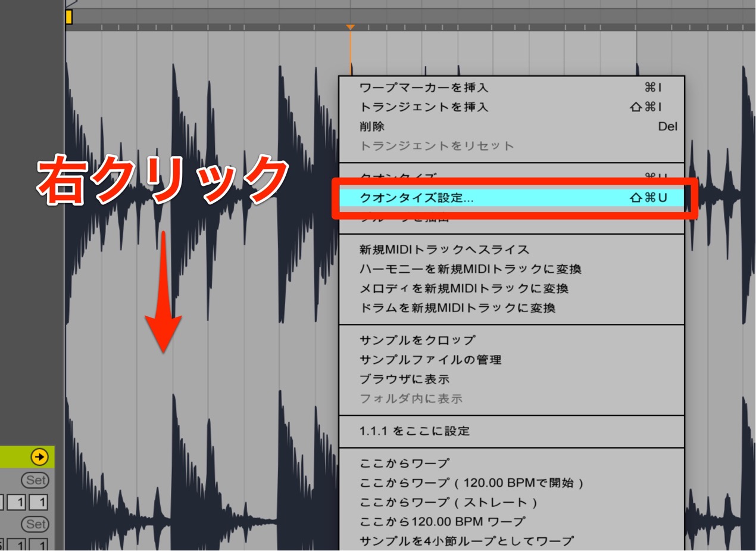The width and height of the screenshot is (756, 551).
Task: Click the yellow start marker flag above the waveform
Action: 68,17
